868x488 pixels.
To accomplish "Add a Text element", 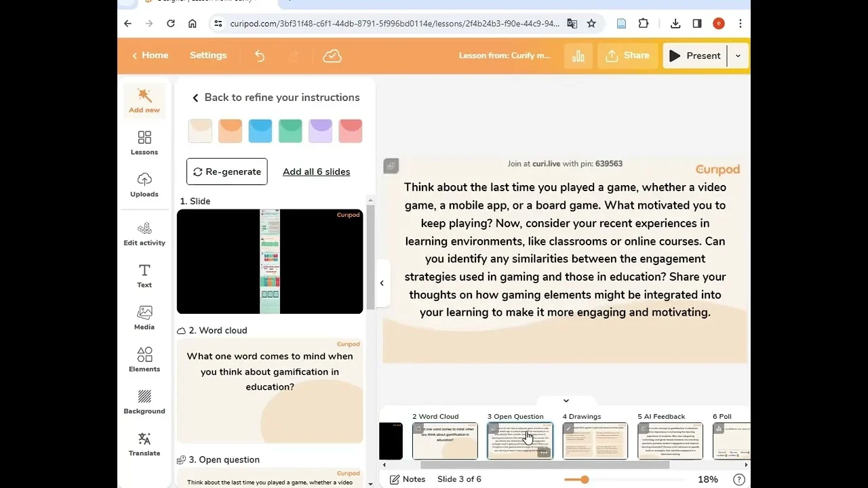I will click(x=144, y=276).
